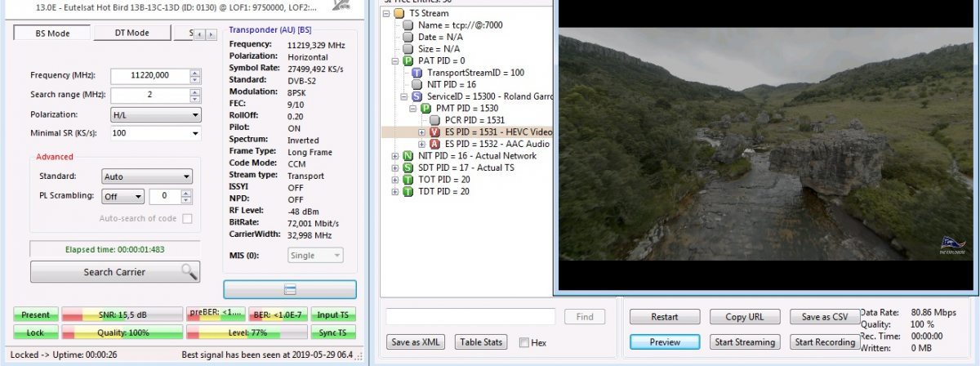This screenshot has width=980, height=366.
Task: Open Table Stats
Action: coord(481,342)
